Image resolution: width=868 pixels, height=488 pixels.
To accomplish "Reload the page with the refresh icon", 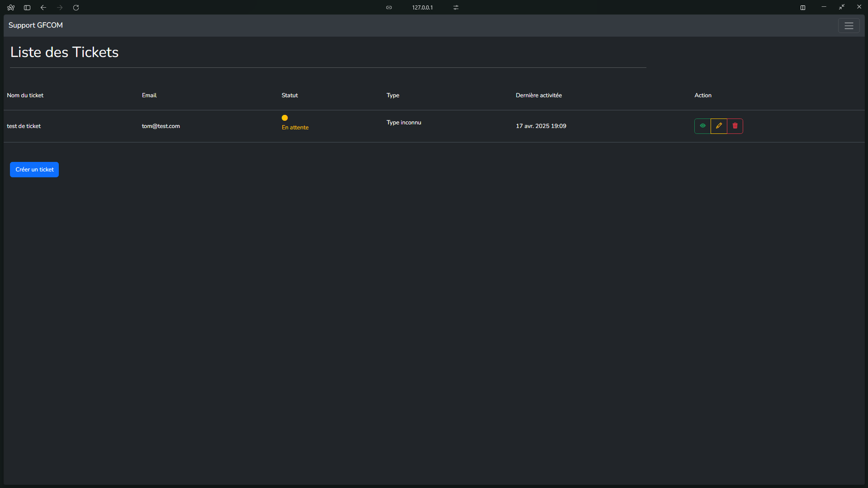I will (x=76, y=8).
